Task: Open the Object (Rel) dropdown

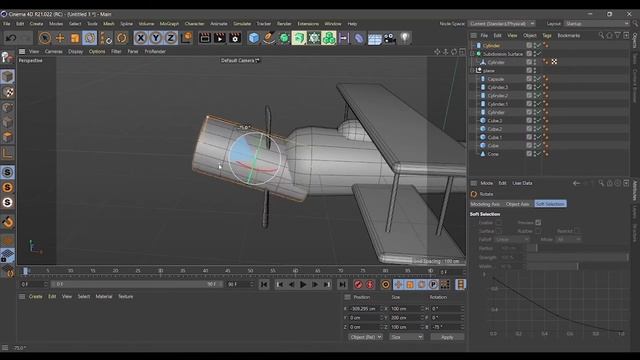Action: pyautogui.click(x=365, y=337)
